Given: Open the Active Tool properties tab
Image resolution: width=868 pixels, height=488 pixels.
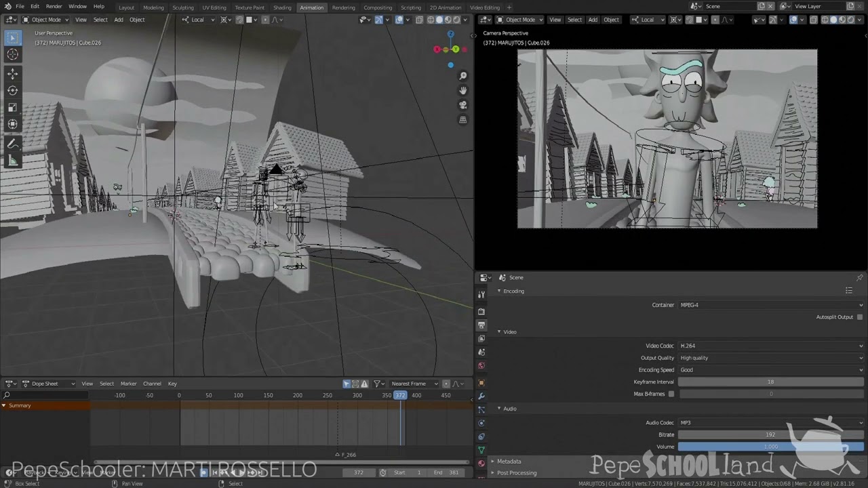Looking at the screenshot, I should pos(481,294).
